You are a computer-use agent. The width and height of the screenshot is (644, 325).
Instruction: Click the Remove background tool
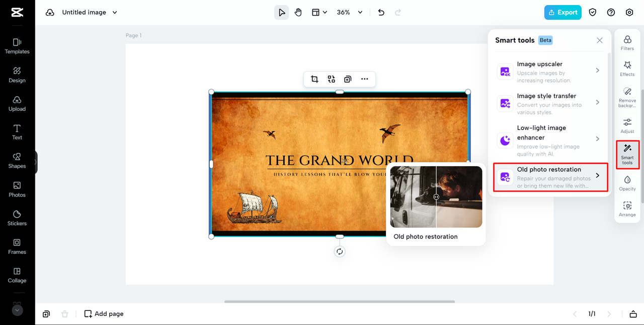tap(627, 97)
